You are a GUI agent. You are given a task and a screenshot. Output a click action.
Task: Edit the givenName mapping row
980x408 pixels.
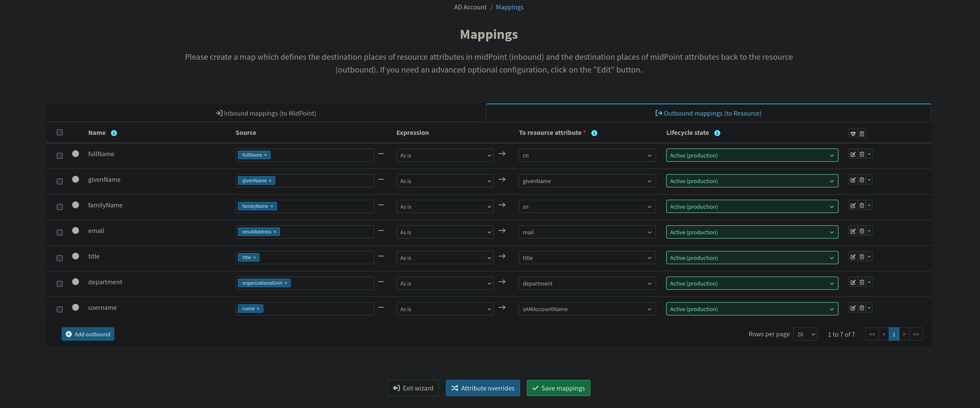tap(853, 180)
